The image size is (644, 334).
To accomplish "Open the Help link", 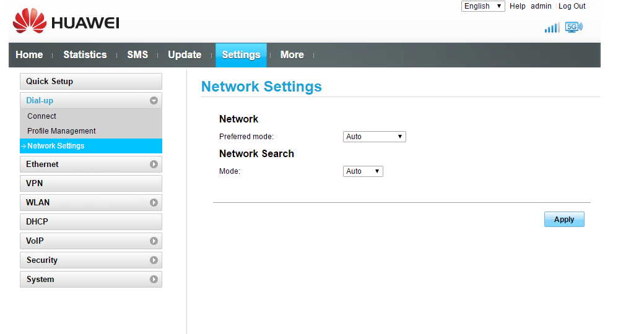I will (517, 6).
